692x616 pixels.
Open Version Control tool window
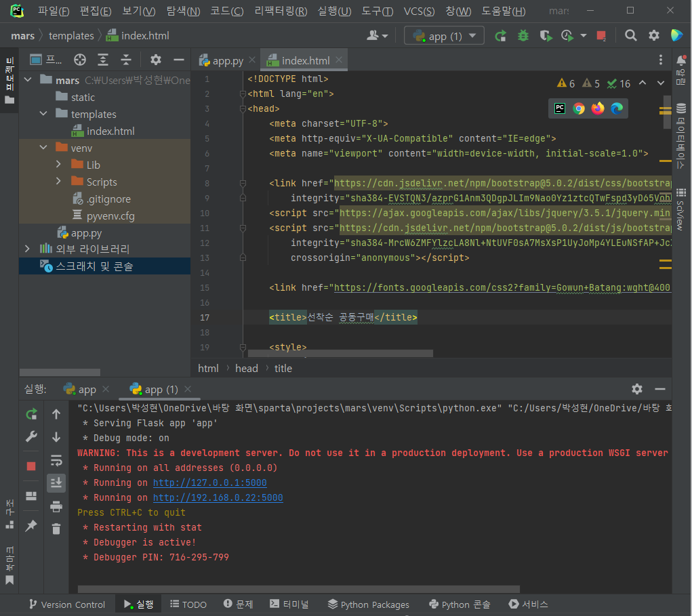67,604
